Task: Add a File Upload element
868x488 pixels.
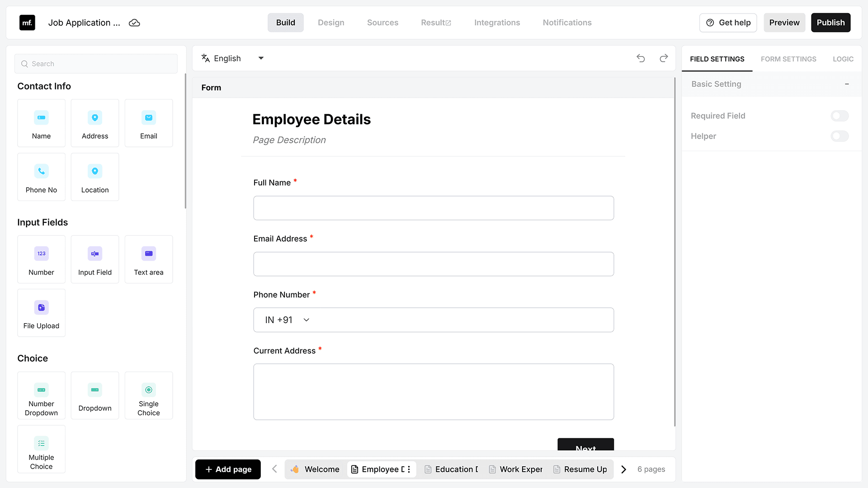Action: click(41, 313)
